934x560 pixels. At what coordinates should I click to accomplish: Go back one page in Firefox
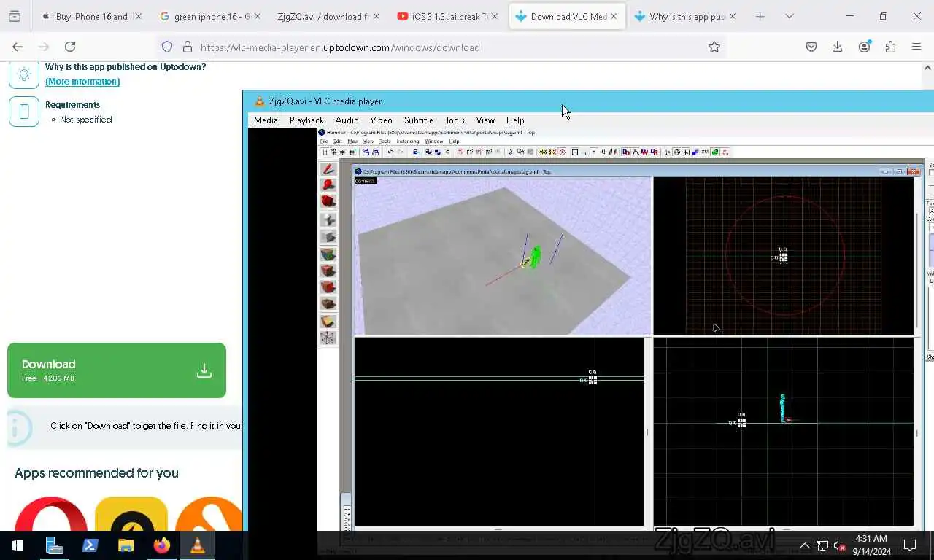[x=18, y=47]
